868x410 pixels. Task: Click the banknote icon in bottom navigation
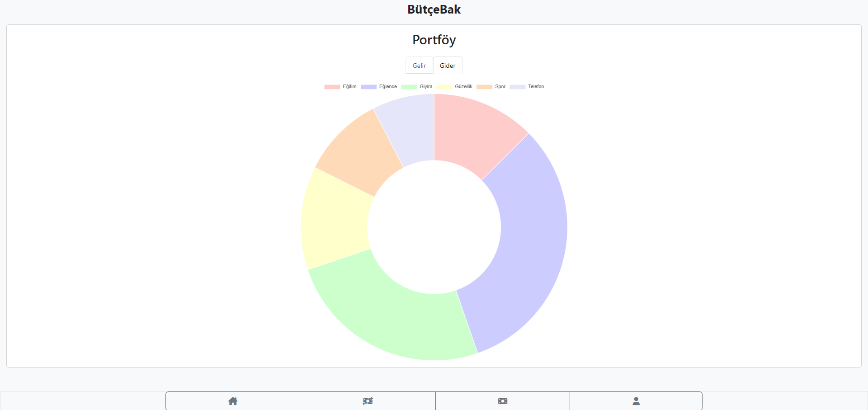pyautogui.click(x=502, y=401)
